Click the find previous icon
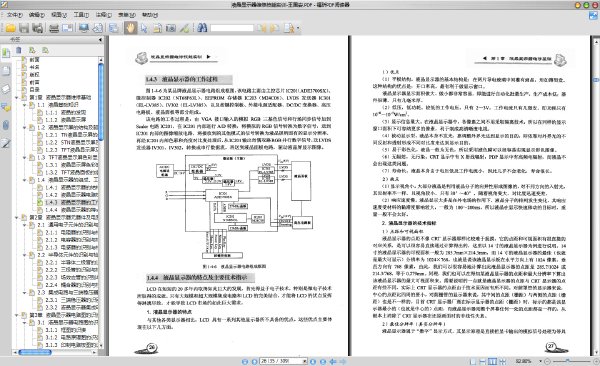Image resolution: width=600 pixels, height=366 pixels. [262, 28]
